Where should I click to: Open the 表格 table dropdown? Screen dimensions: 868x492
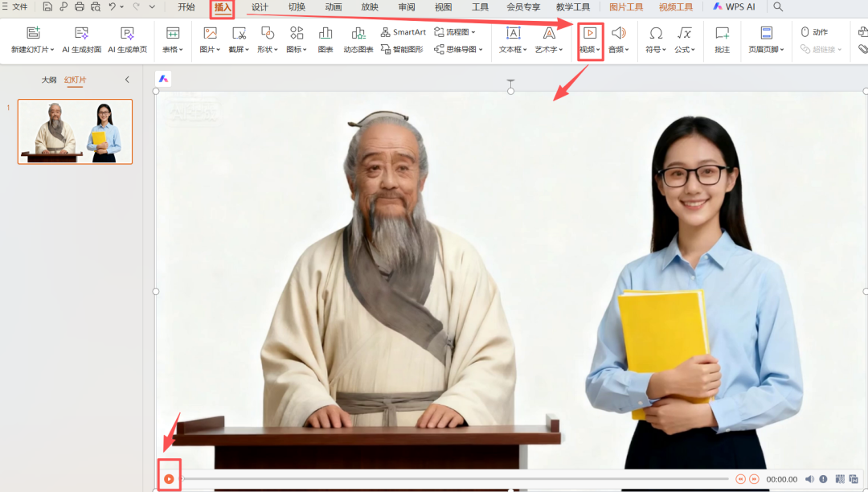173,49
